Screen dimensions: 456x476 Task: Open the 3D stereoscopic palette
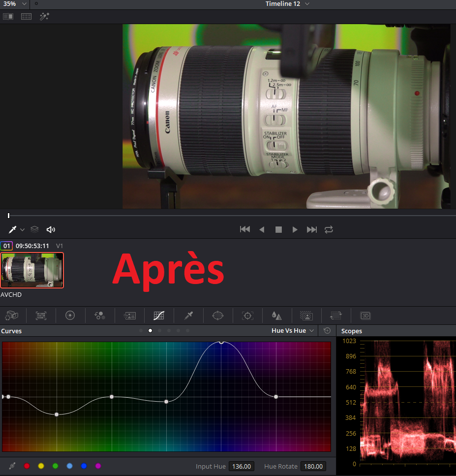[x=365, y=316]
